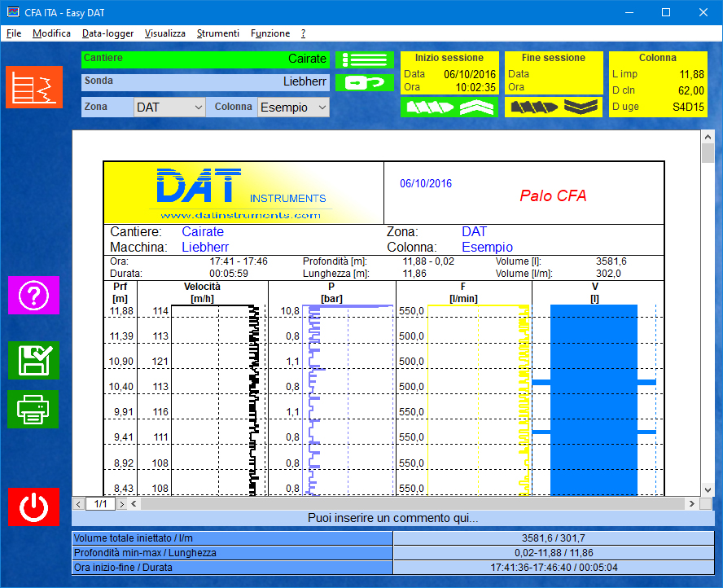This screenshot has height=588, width=723.
Task: Save the data using the green save icon
Action: [x=33, y=361]
